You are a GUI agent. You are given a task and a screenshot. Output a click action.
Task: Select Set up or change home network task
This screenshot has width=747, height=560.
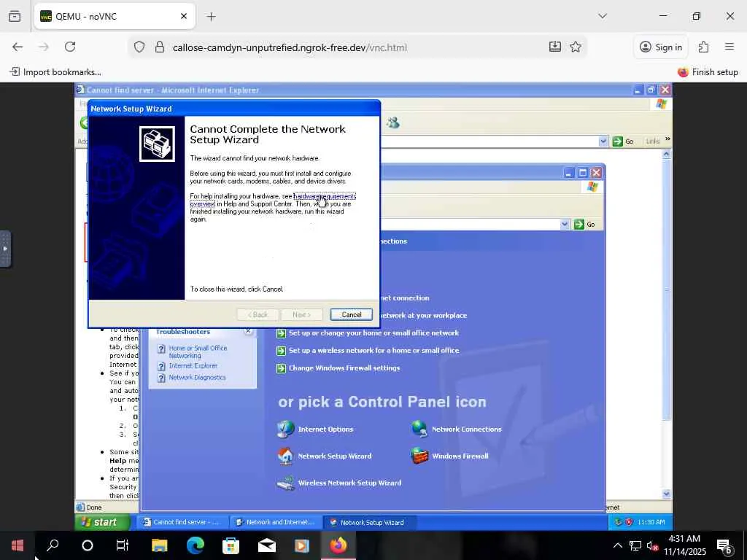[x=374, y=332]
